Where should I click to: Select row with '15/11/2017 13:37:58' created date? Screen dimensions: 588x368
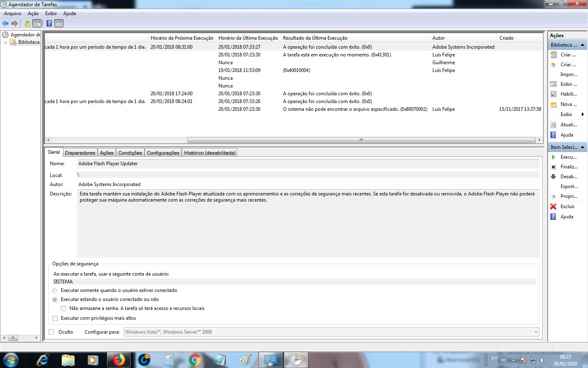tap(294, 109)
